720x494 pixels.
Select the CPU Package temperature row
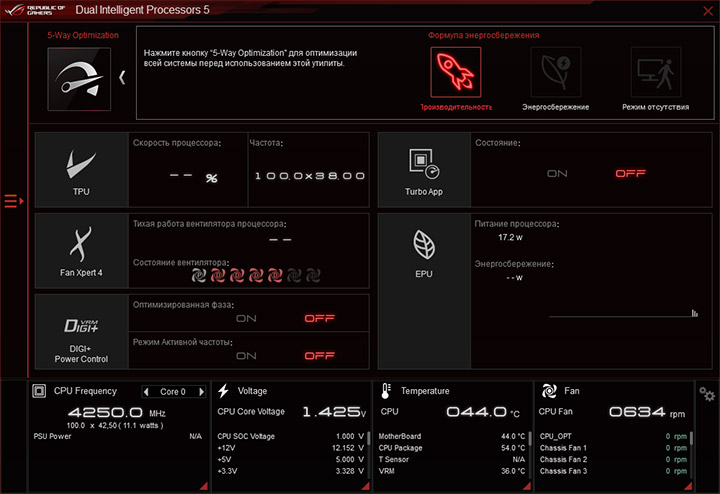click(x=452, y=448)
